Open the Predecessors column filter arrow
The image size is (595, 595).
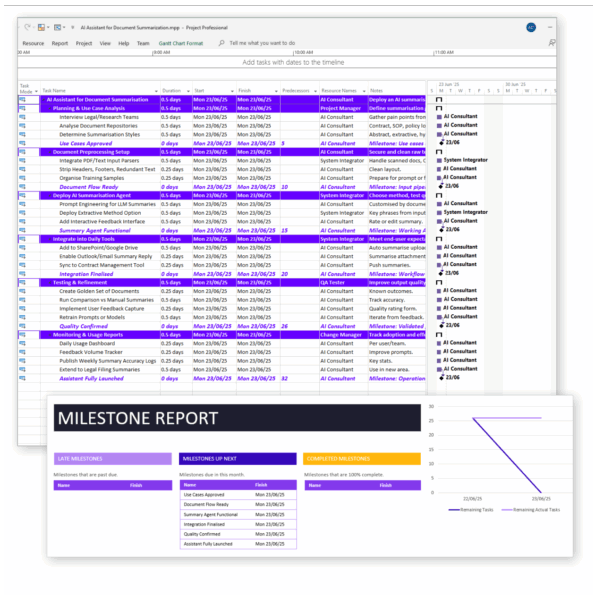[315, 91]
